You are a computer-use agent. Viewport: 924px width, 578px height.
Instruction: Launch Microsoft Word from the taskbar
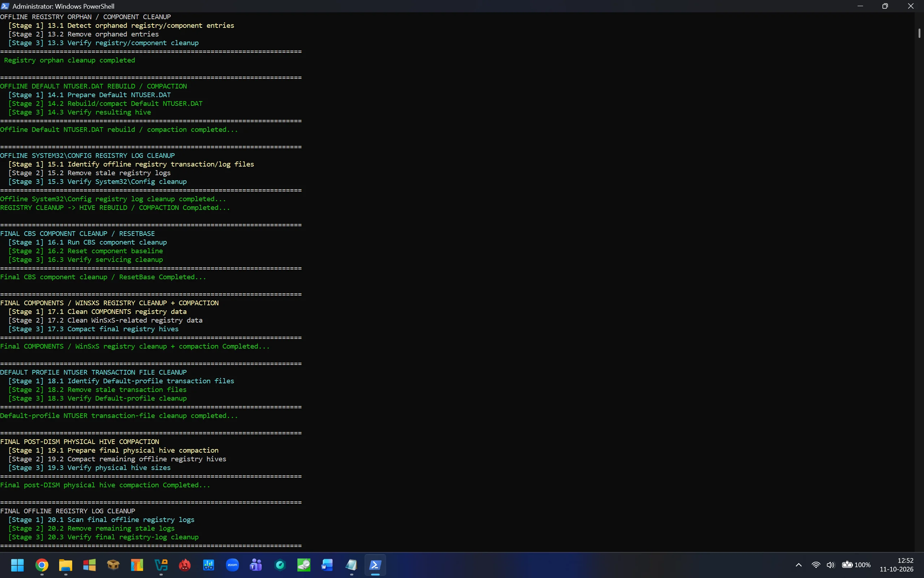coord(328,565)
